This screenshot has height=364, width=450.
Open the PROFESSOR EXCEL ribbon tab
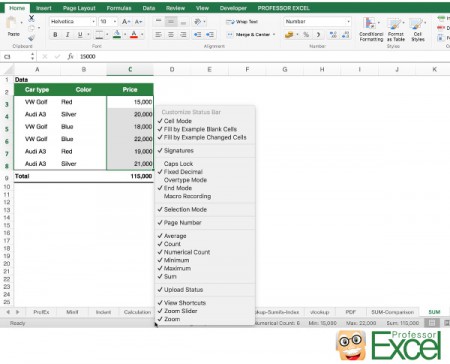click(284, 8)
